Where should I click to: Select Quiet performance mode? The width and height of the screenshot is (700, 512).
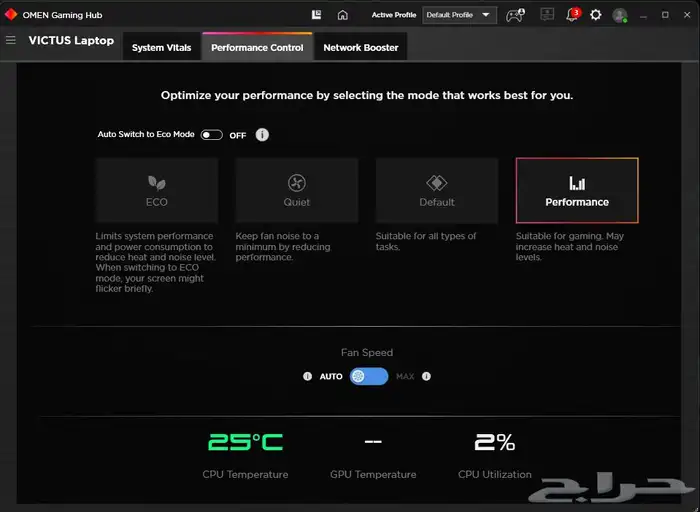point(296,190)
